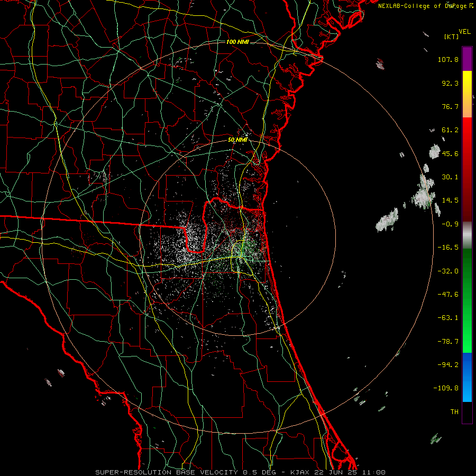The image size is (476, 476).
Task: Click the 14.5 legend value
Action: pos(450,200)
